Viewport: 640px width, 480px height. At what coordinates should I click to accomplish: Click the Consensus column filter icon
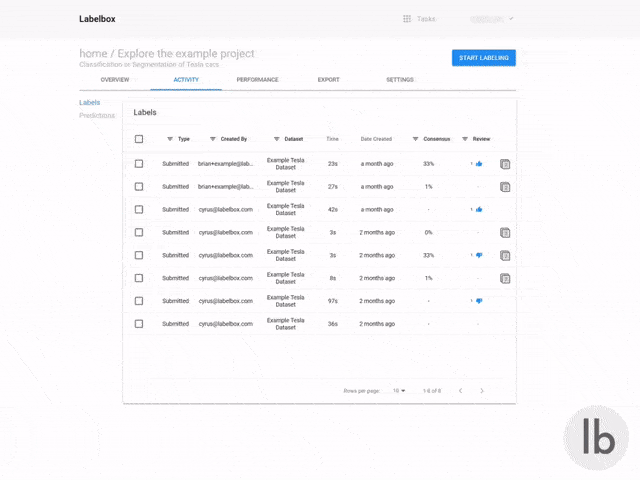(415, 139)
